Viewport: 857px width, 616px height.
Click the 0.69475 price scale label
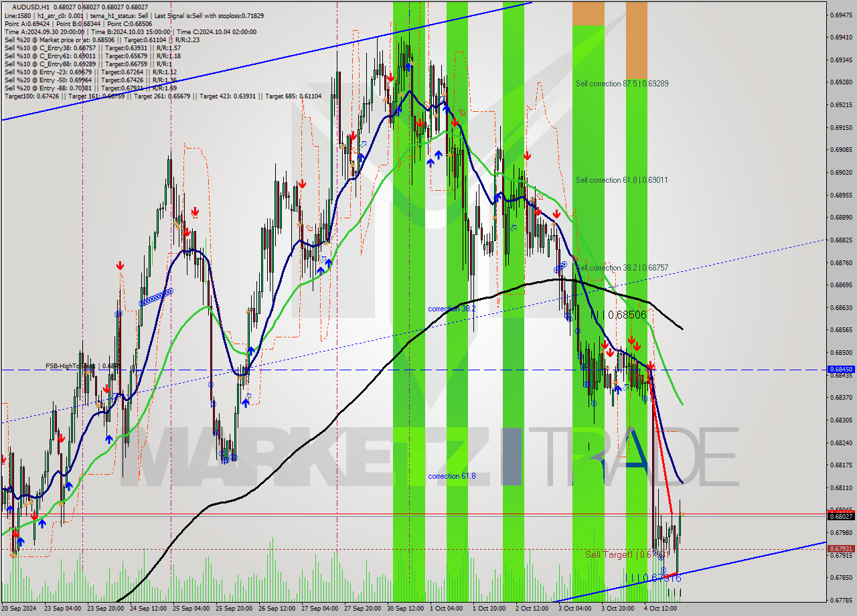[841, 15]
